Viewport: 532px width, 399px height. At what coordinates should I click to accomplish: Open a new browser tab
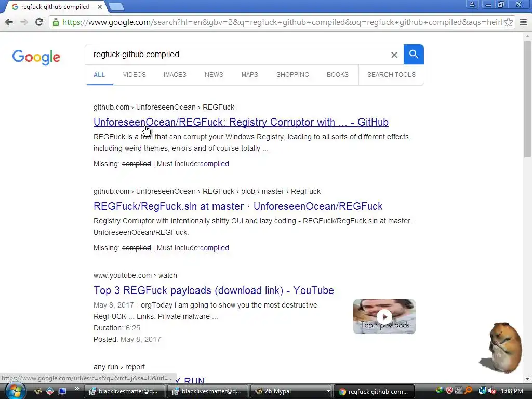[116, 6]
